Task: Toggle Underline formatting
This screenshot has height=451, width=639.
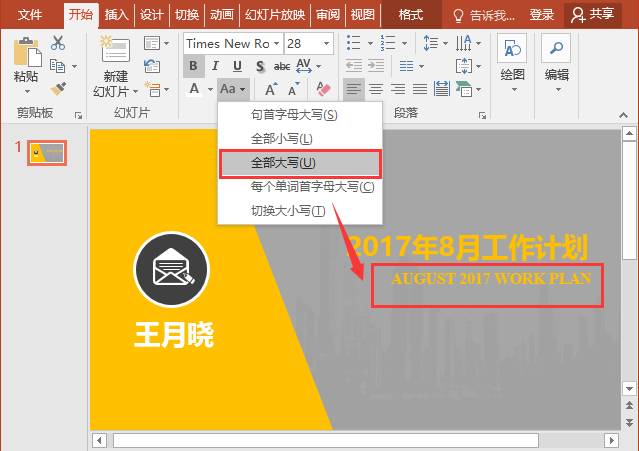Action: 237,66
